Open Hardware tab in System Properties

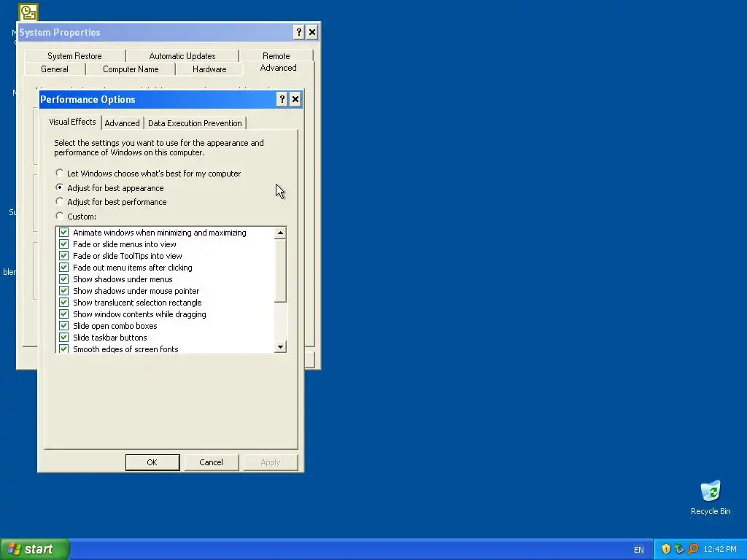pos(209,69)
